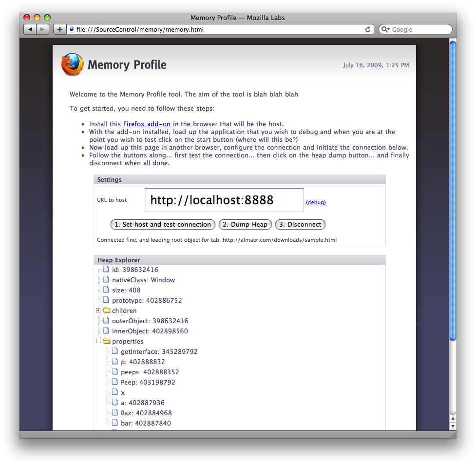
Task: Click the file icon beside nativeClass: Window
Action: 106,280
